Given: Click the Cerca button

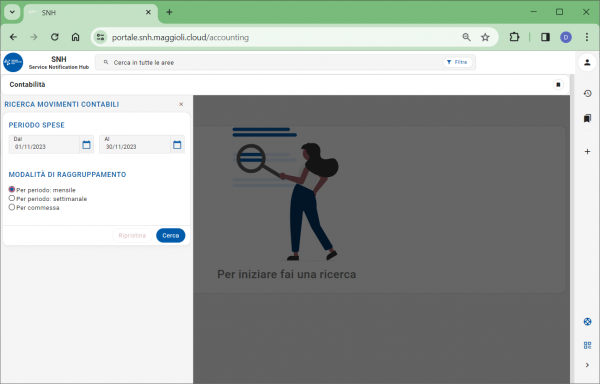Looking at the screenshot, I should [x=171, y=236].
